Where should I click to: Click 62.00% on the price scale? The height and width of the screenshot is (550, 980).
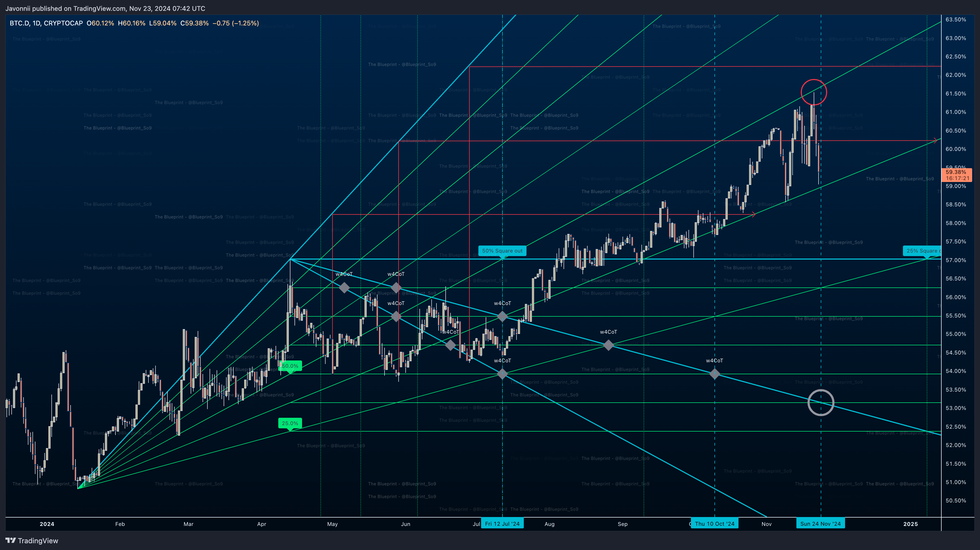point(956,75)
